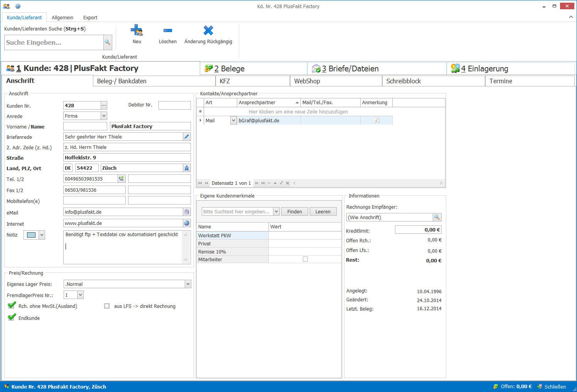
Task: Select the Werkstatt PKW row
Action: tap(269, 235)
